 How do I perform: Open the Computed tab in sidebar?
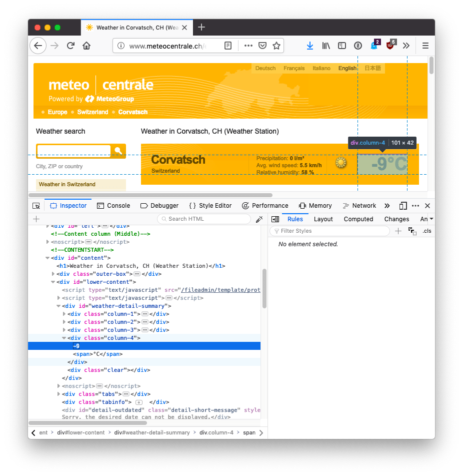coord(358,219)
